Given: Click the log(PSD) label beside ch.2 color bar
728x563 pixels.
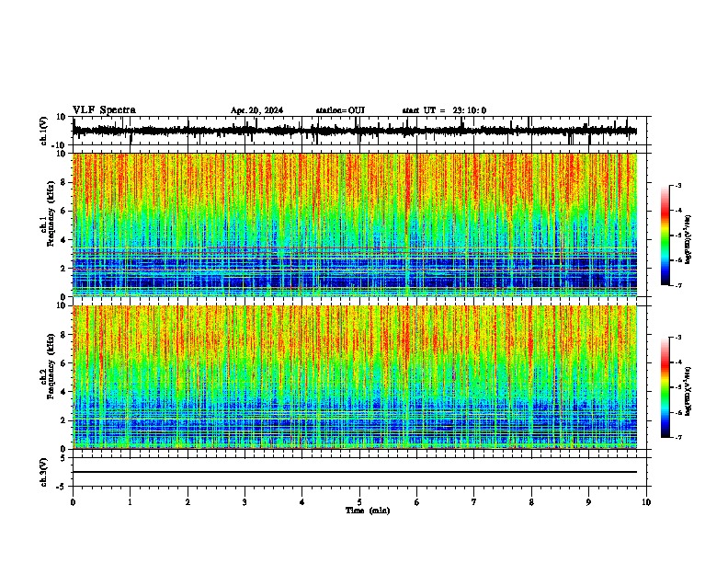Looking at the screenshot, I should pos(688,392).
